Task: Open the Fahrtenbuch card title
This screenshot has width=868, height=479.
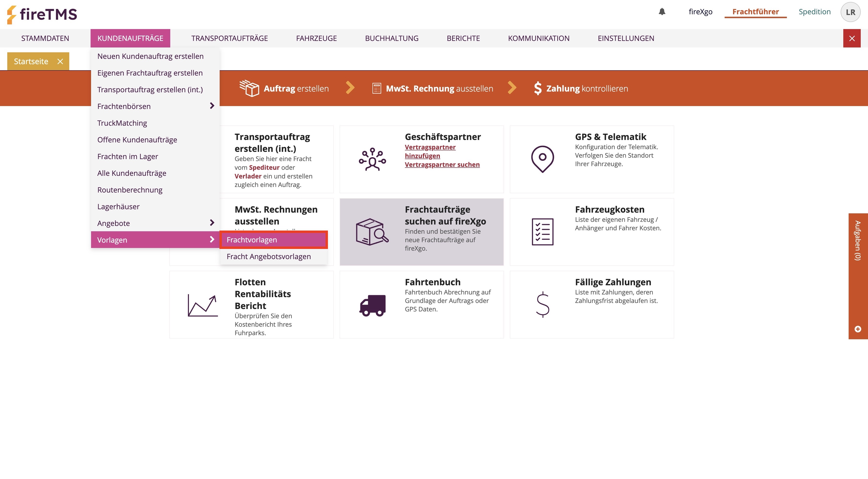Action: click(x=433, y=282)
